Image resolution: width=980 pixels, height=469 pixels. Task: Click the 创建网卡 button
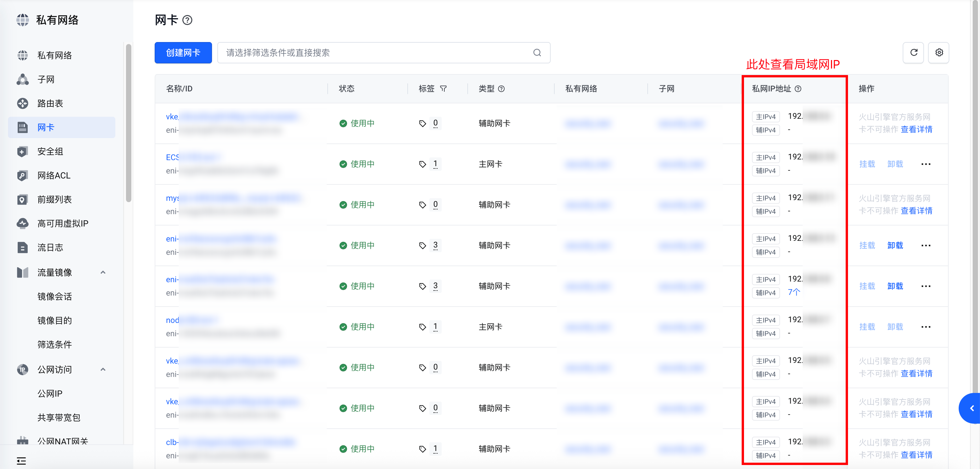[183, 52]
